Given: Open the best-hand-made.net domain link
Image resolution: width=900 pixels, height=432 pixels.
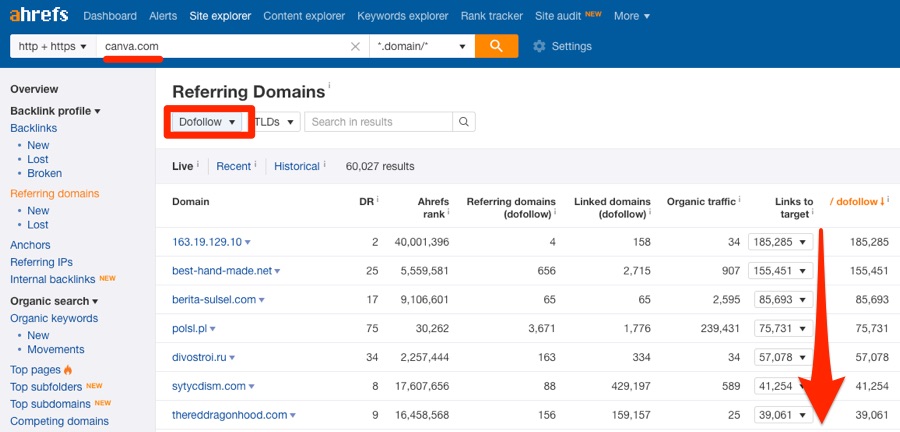Looking at the screenshot, I should pos(222,271).
